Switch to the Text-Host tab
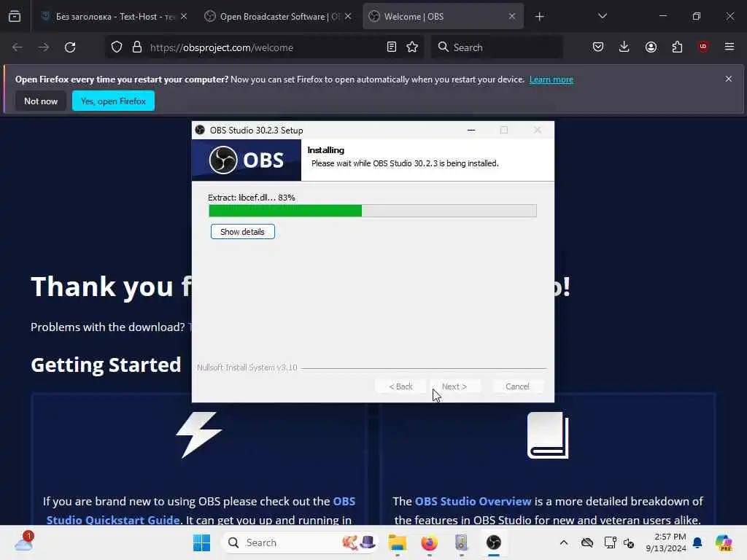 point(115,17)
